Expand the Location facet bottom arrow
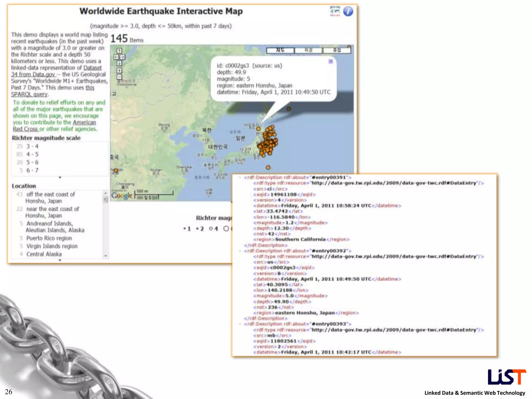This screenshot has width=532, height=399. point(60,260)
